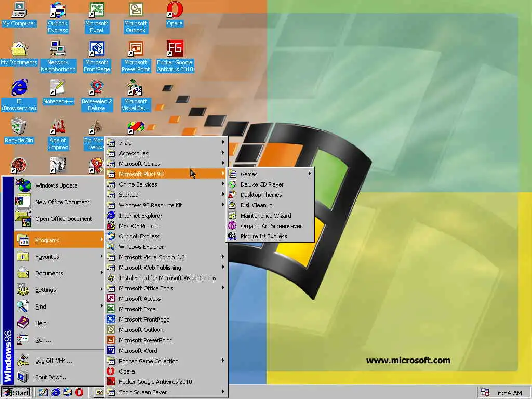Expand the 7-Zip program folder
Screen dimensions: 532x399
[166, 143]
